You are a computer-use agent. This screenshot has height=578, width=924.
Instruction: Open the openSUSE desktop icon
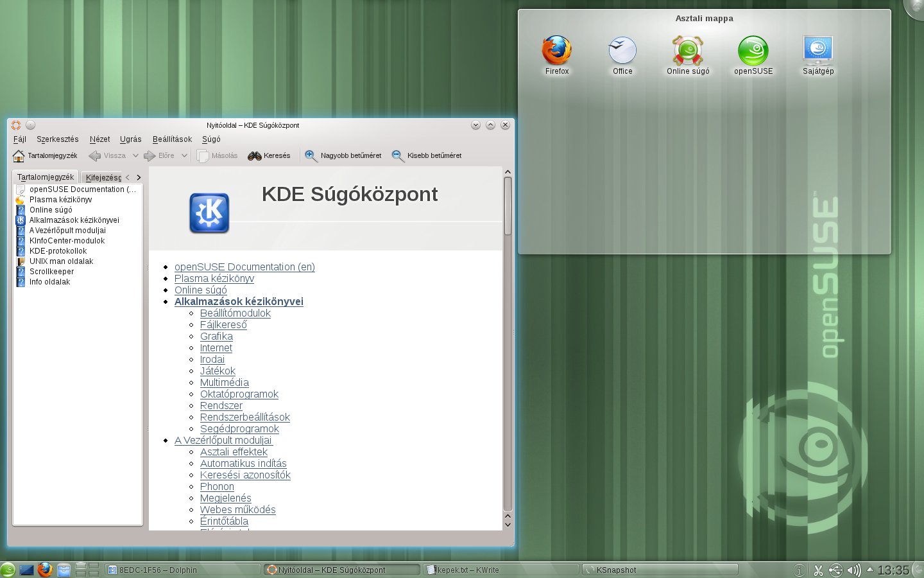point(752,50)
